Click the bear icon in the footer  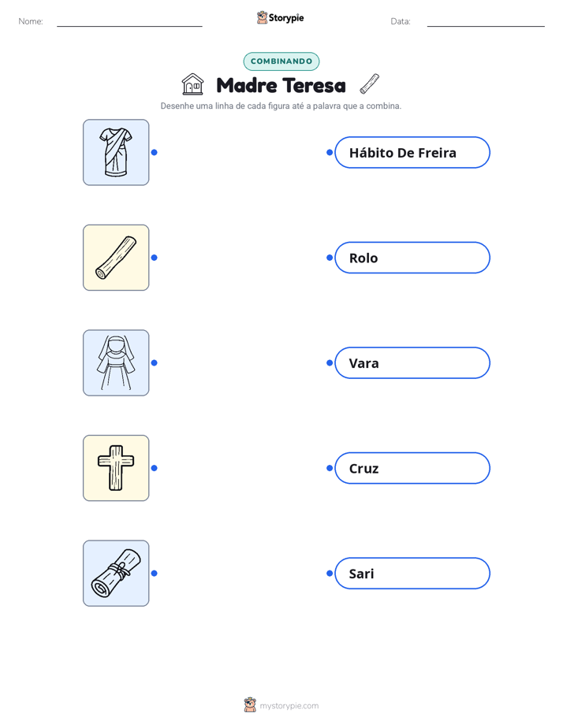250,705
